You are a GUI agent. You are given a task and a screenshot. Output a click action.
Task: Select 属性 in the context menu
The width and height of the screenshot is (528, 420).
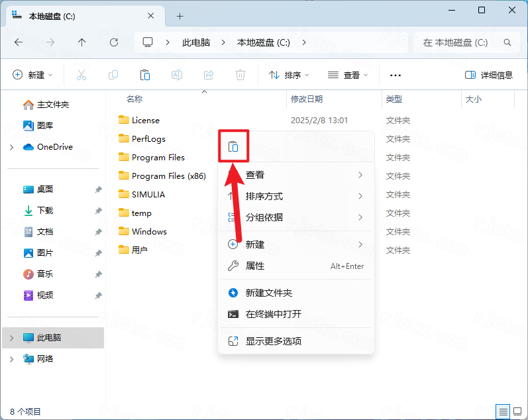tap(255, 266)
